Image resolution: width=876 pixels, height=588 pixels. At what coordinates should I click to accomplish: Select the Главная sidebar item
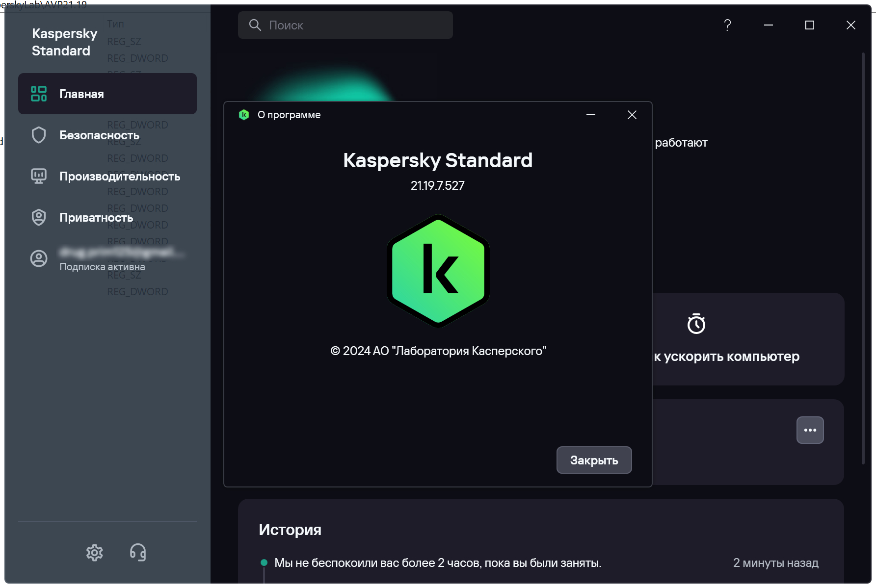coord(107,94)
